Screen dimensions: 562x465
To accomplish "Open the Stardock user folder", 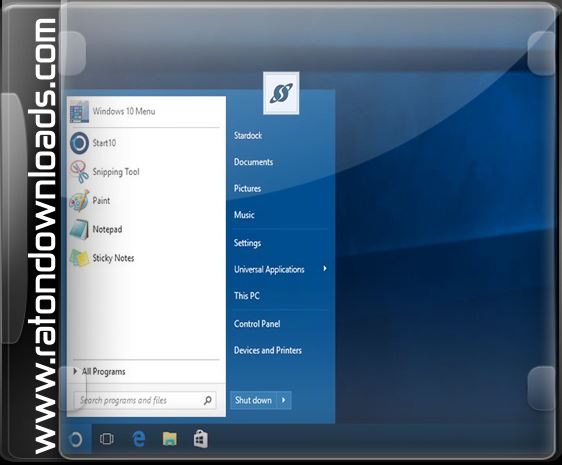I will pos(248,136).
